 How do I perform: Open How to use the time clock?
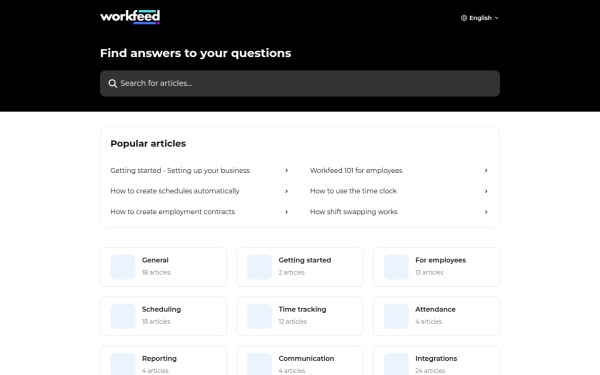click(x=399, y=191)
